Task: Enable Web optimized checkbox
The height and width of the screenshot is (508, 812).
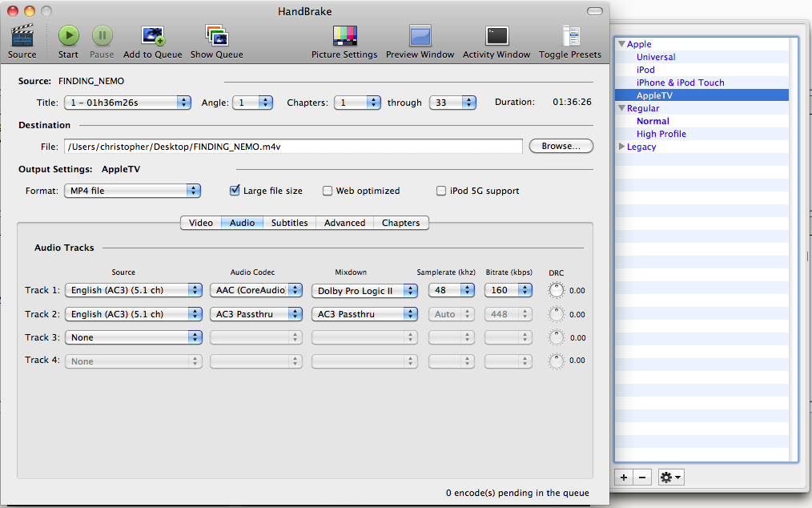Action: pyautogui.click(x=328, y=191)
